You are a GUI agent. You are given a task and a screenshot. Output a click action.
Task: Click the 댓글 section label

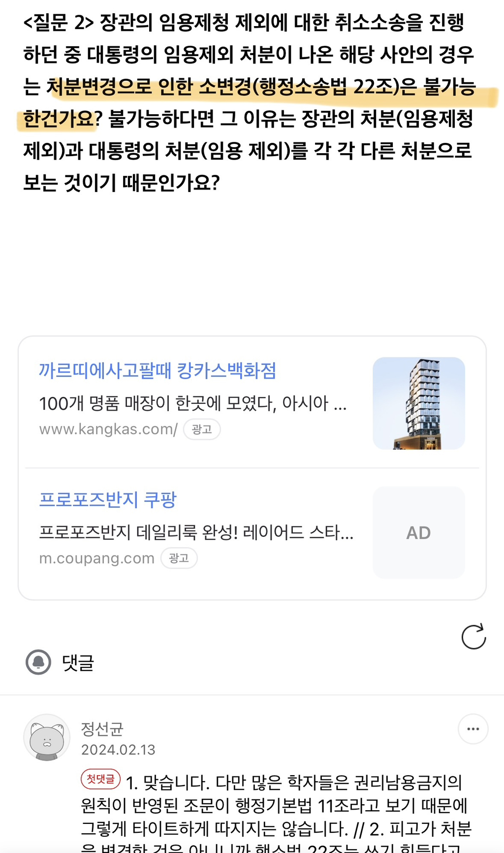pyautogui.click(x=78, y=662)
